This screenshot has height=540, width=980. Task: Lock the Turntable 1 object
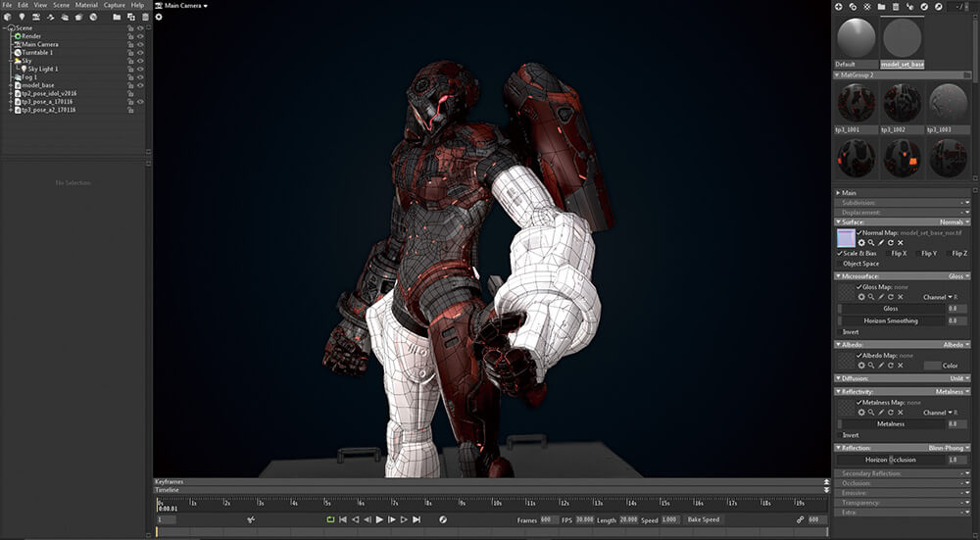(130, 53)
